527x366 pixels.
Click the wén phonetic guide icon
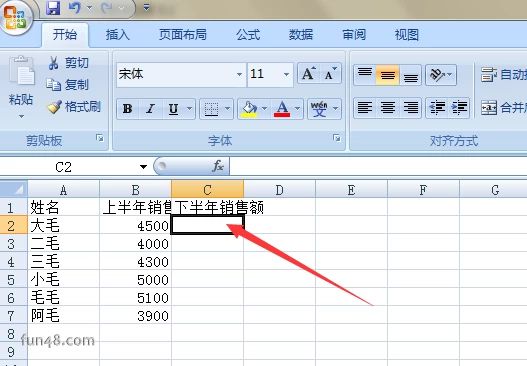point(319,109)
